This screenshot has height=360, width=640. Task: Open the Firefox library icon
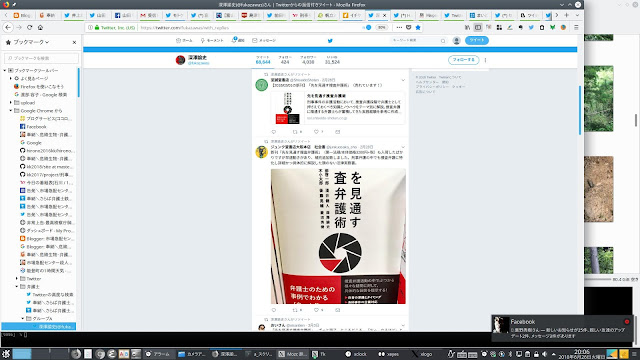click(x=467, y=27)
